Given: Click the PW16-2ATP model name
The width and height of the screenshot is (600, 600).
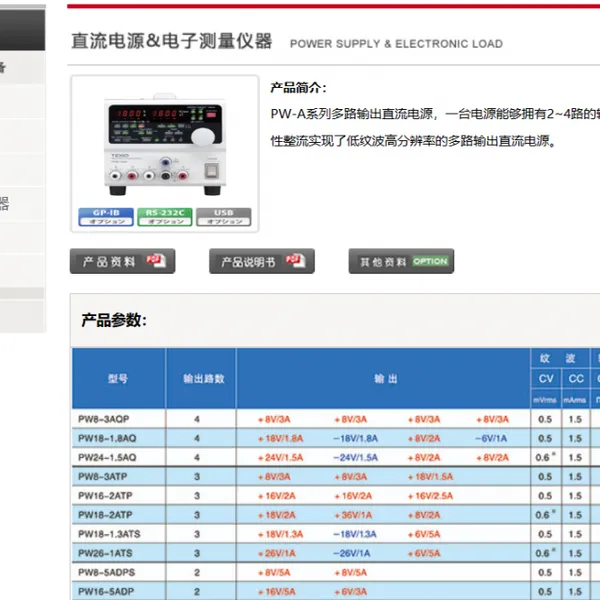Looking at the screenshot, I should click(x=105, y=496).
